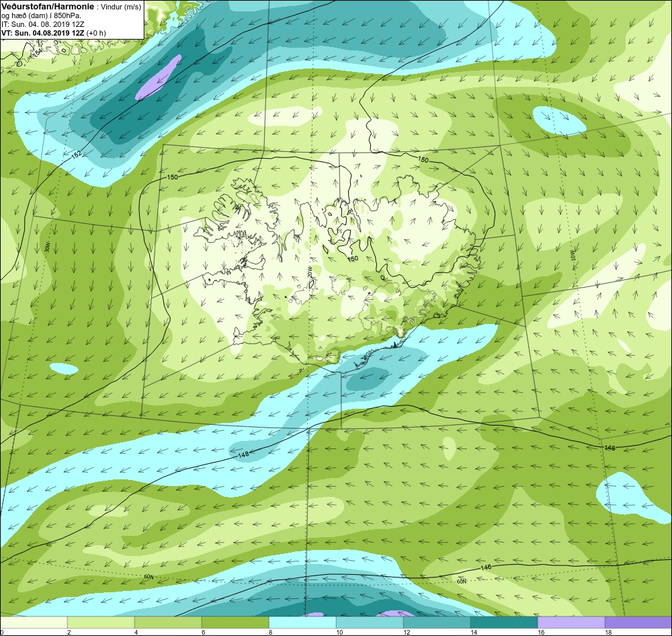This screenshot has height=636, width=672.
Task: Click the small cyan oval northeast of Iceland
Action: click(x=559, y=120)
